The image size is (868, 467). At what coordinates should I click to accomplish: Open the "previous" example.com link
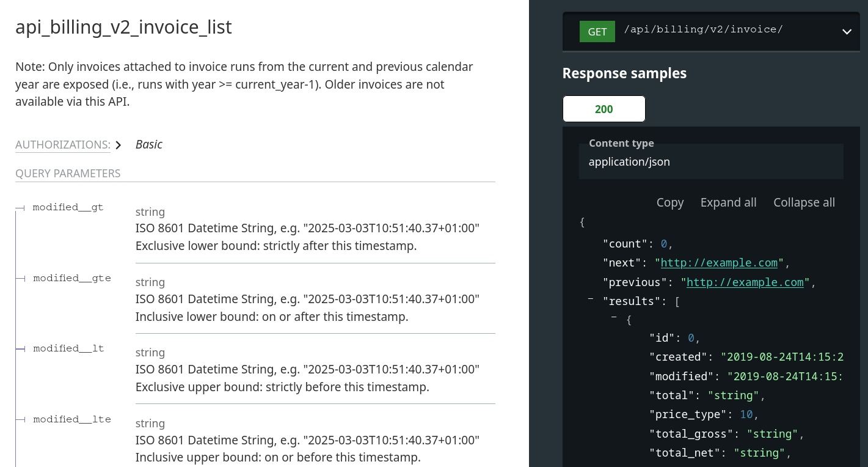coord(745,282)
